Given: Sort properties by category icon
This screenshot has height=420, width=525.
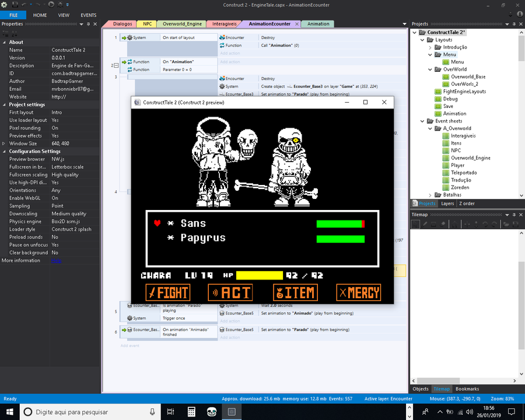Looking at the screenshot, I should [x=5, y=33].
